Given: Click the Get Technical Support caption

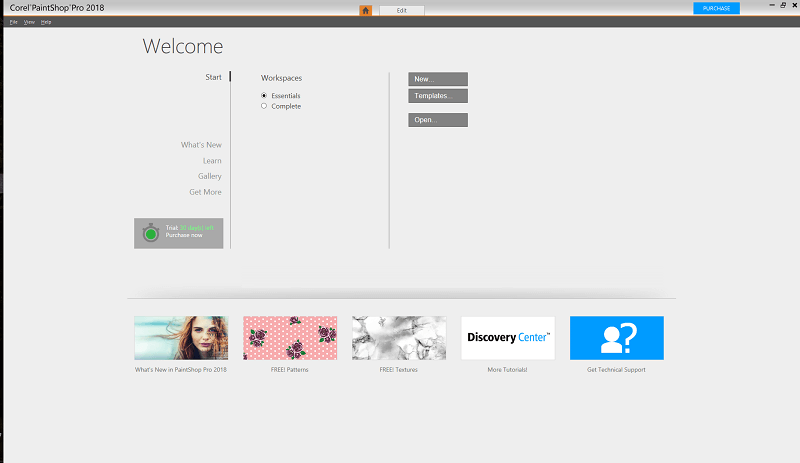Looking at the screenshot, I should 616,370.
